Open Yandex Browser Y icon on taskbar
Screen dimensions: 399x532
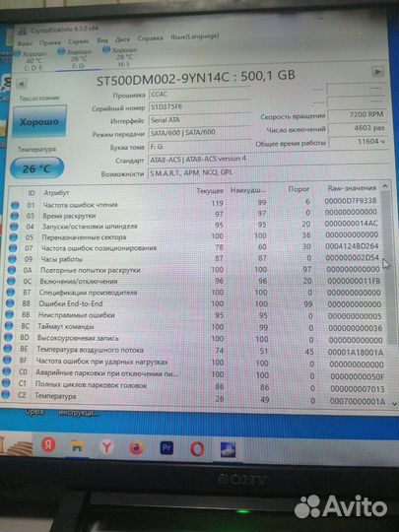pyautogui.click(x=106, y=448)
